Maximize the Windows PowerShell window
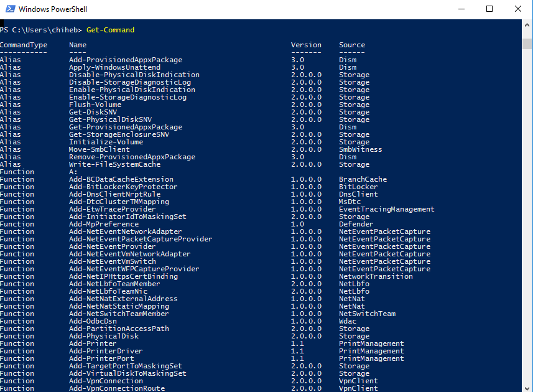This screenshot has height=392, width=533. pos(489,9)
